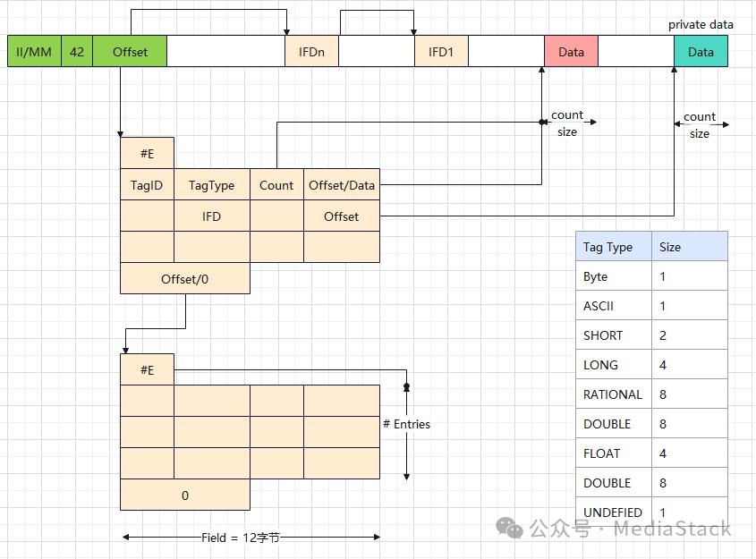Select the green box labeled 42
The height and width of the screenshot is (559, 756).
77,51
